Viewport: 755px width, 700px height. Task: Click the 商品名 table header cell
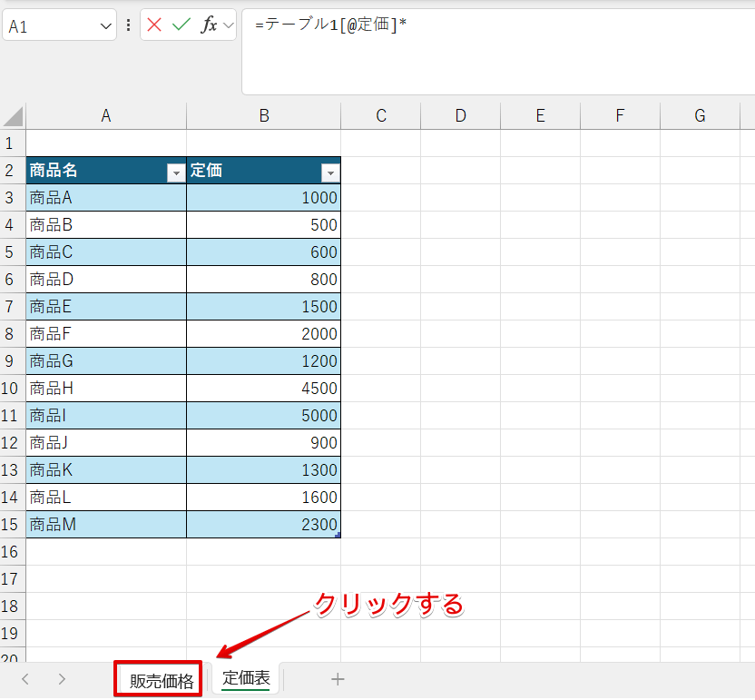(x=106, y=171)
